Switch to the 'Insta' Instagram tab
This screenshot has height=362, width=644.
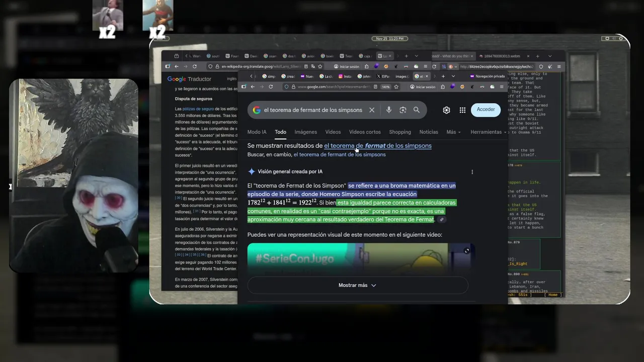point(345,76)
